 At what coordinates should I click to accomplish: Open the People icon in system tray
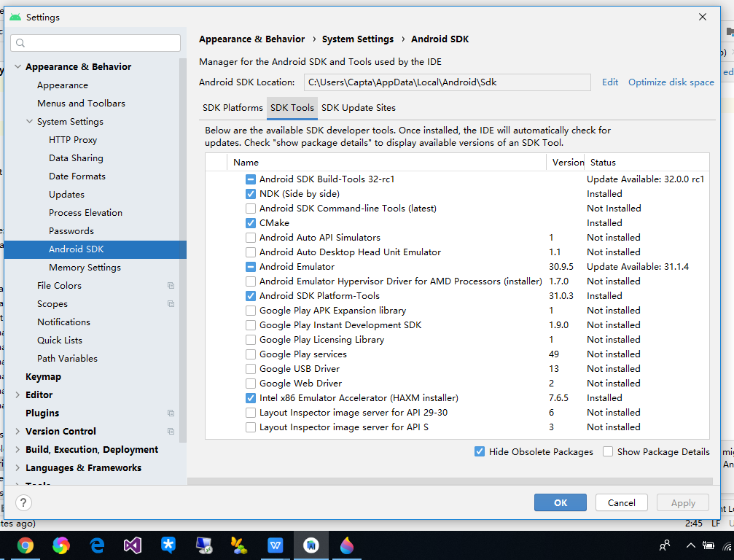pyautogui.click(x=664, y=545)
